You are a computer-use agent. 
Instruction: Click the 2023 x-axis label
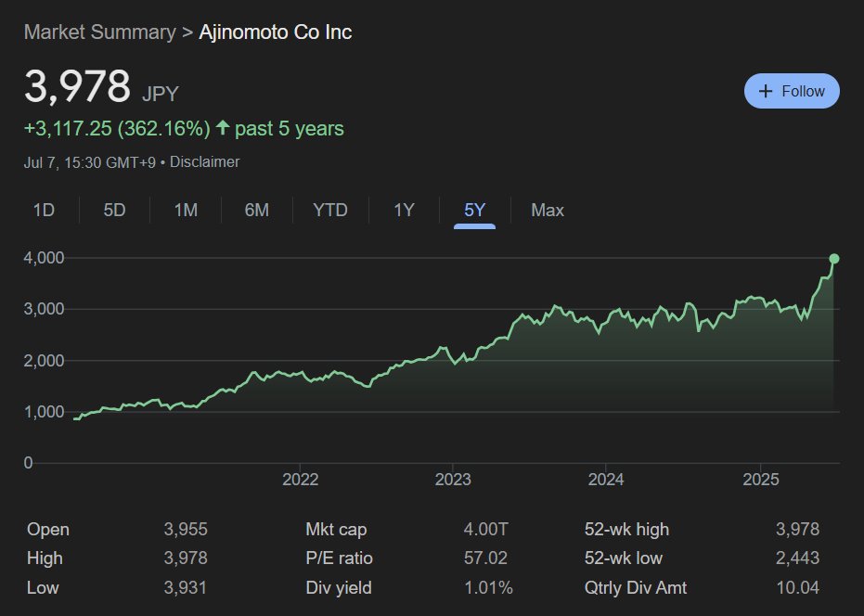click(453, 480)
